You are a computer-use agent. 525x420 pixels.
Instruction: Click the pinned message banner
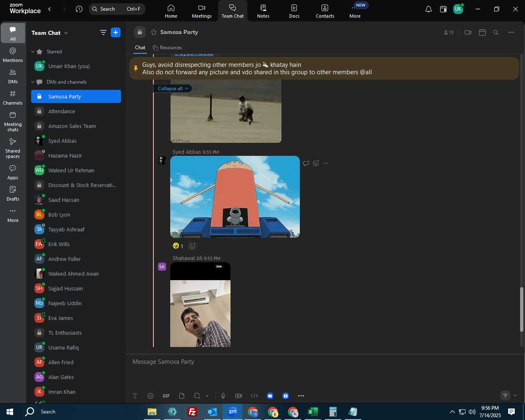pos(324,68)
